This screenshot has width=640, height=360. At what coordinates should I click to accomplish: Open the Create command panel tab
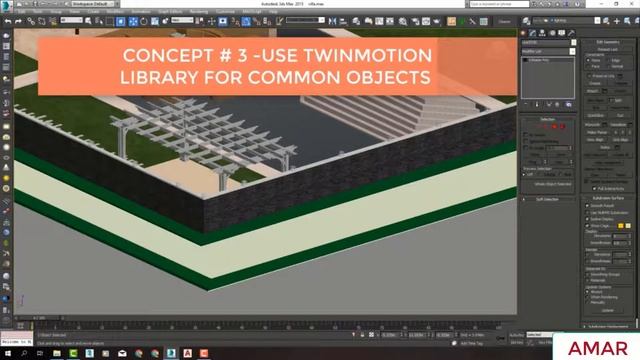point(524,33)
